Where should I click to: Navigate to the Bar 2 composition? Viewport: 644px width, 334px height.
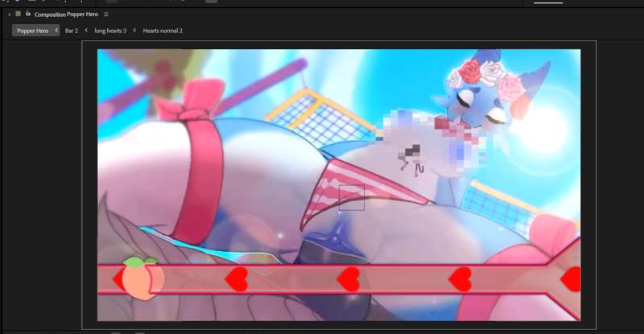click(72, 31)
